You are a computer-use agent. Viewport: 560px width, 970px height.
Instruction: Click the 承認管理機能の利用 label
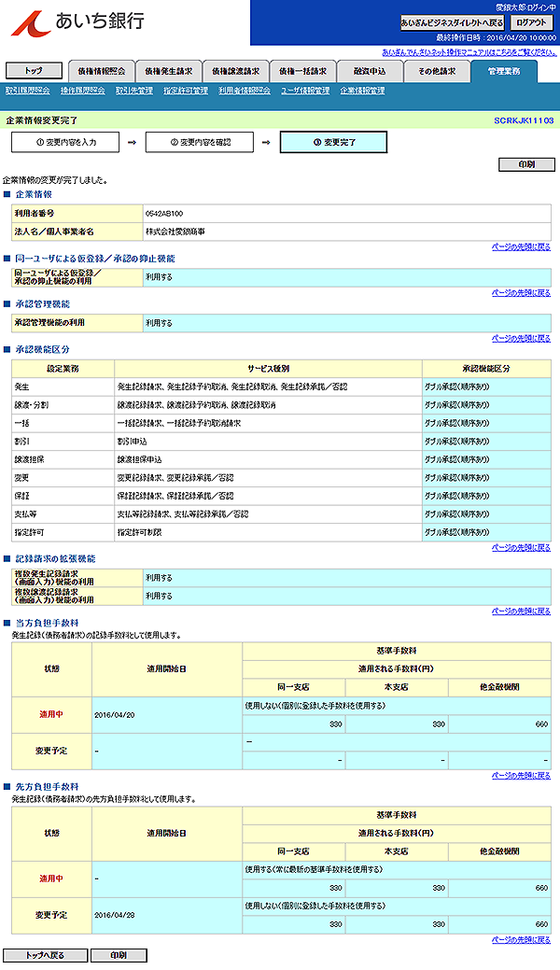(x=49, y=322)
